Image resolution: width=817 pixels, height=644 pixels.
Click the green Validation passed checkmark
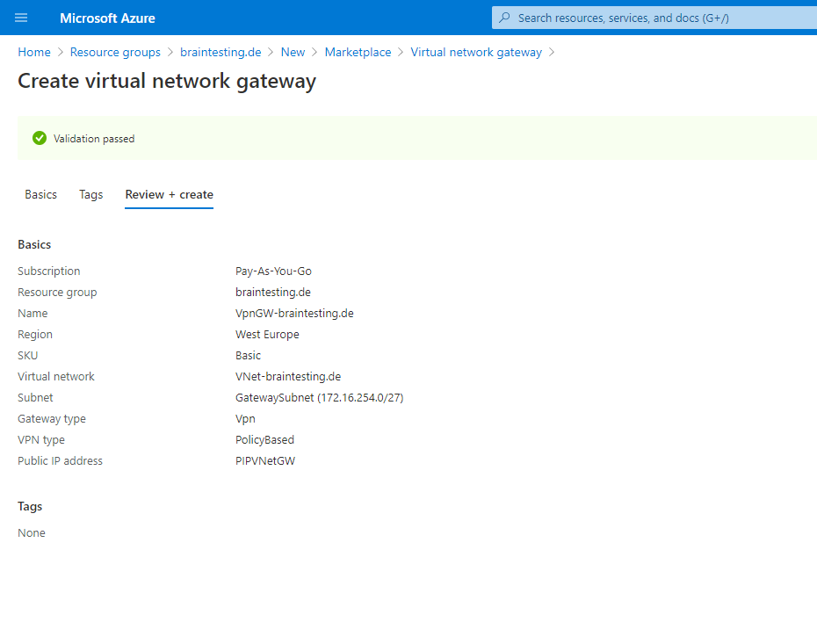(40, 138)
